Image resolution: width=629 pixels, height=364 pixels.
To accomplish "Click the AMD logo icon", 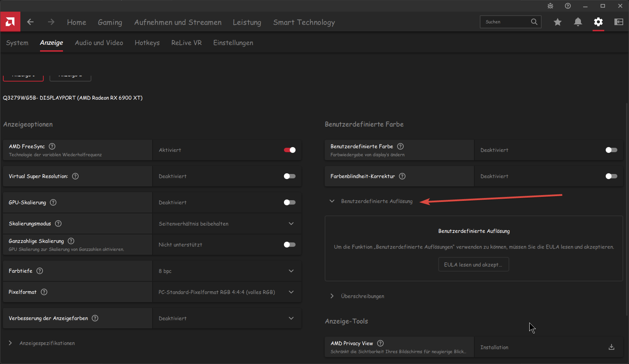I will [10, 22].
